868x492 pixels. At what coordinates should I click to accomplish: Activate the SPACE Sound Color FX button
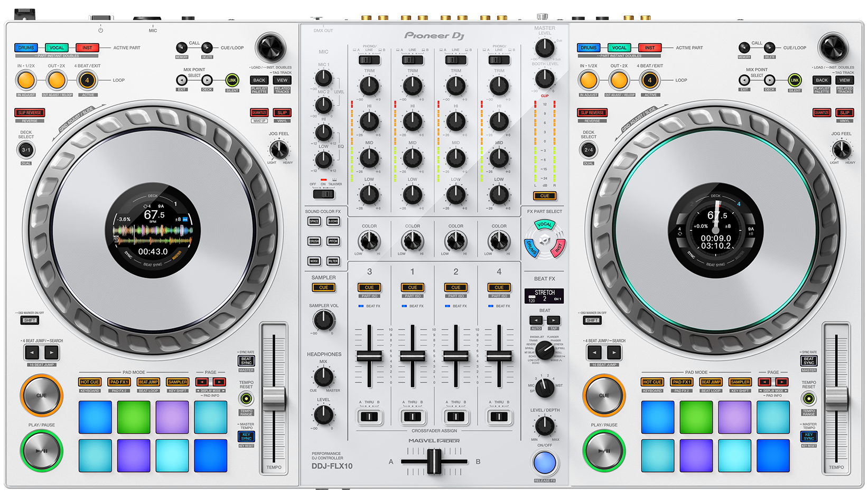pos(314,221)
